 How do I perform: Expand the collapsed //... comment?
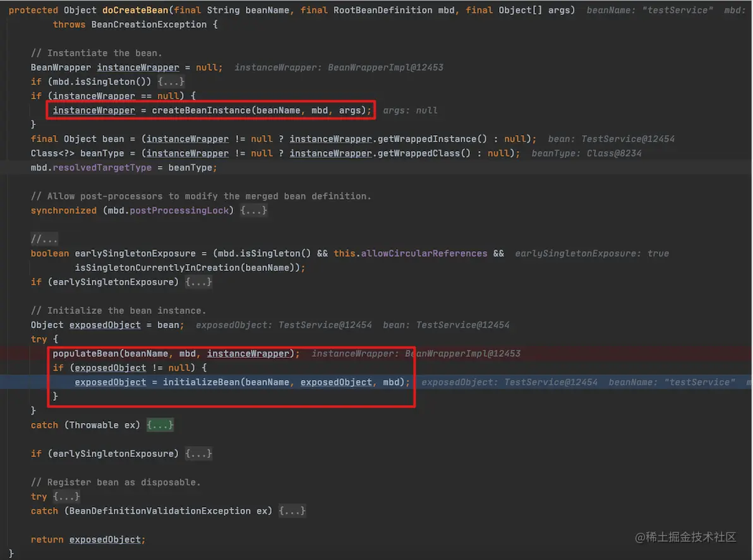point(44,239)
